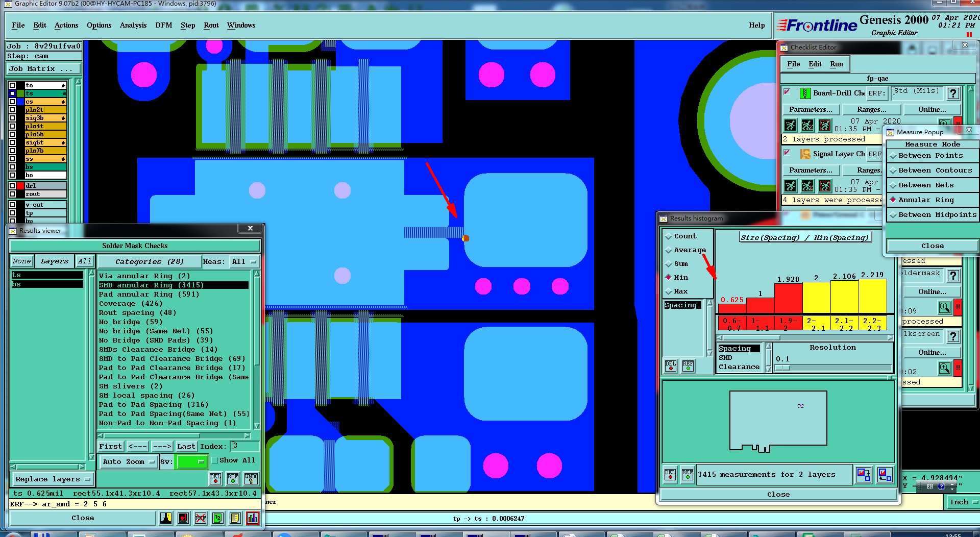
Task: Click the Board-Drill Check green drill icon
Action: pos(805,93)
